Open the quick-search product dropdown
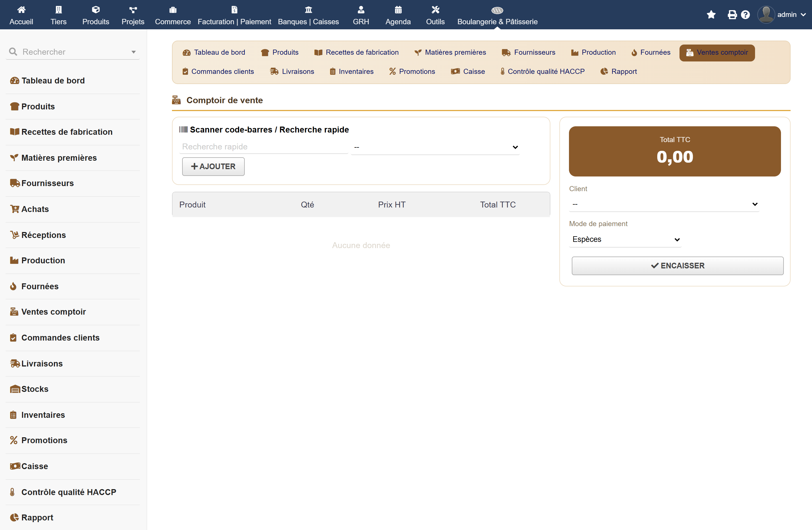The height and width of the screenshot is (530, 812). (x=435, y=147)
